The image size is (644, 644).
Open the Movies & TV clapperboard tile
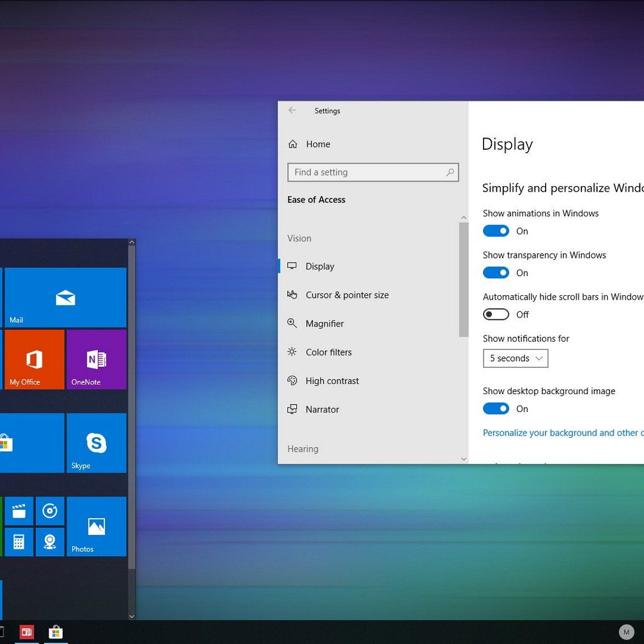coord(19,511)
